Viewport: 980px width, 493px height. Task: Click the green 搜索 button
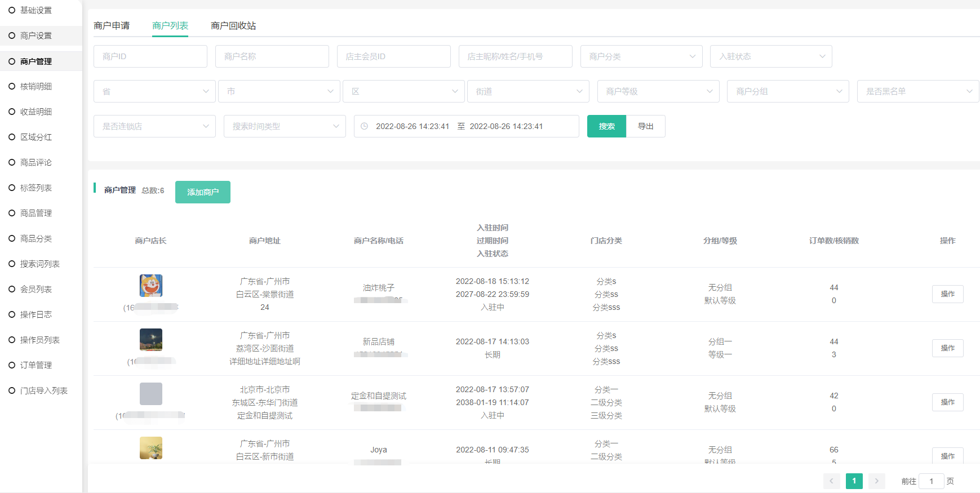click(x=606, y=126)
